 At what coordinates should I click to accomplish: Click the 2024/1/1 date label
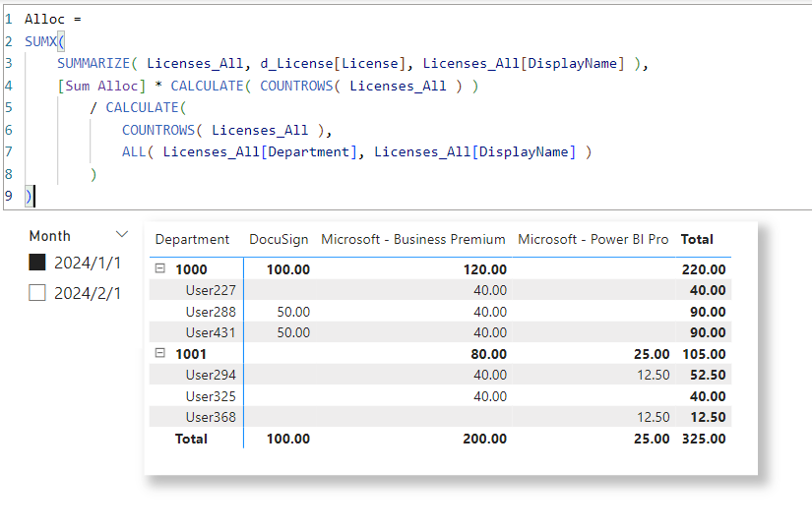coord(88,263)
